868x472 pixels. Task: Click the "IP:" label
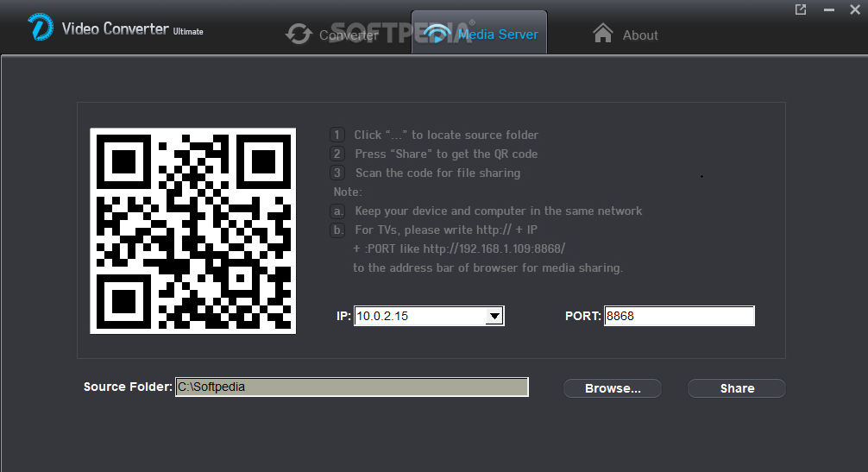click(x=343, y=316)
